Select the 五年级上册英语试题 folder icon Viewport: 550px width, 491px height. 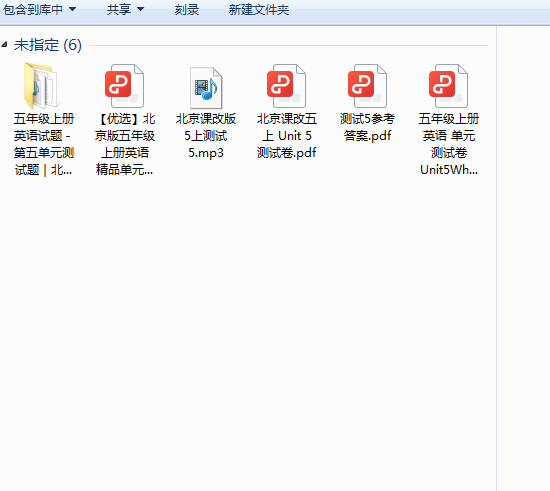[x=41, y=86]
